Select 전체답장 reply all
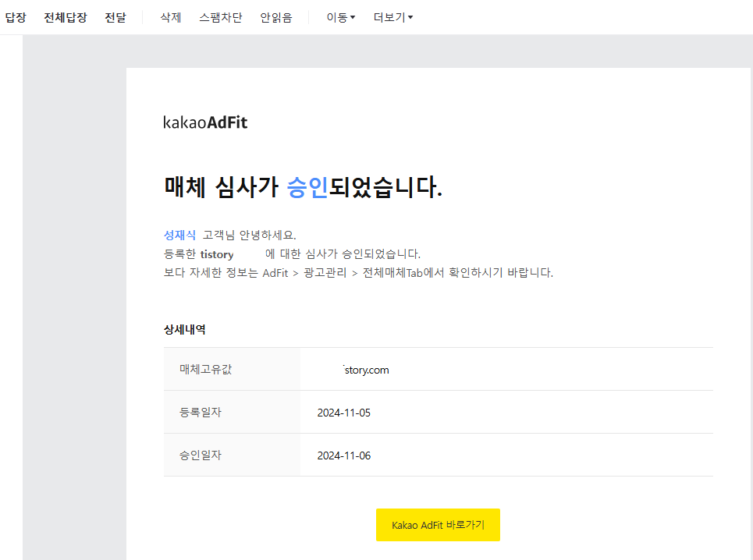The height and width of the screenshot is (560, 753). [x=66, y=18]
